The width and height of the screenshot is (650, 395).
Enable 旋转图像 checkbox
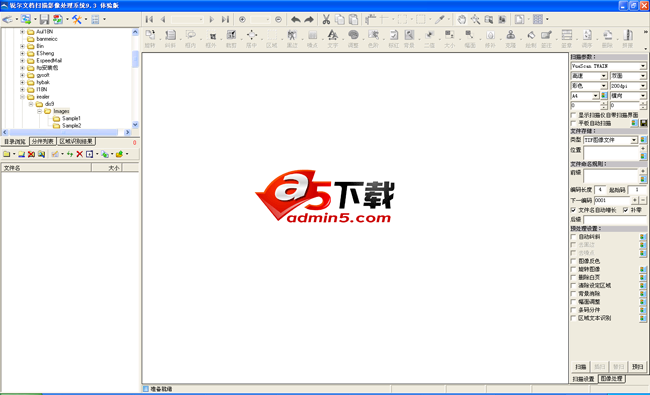pos(574,269)
